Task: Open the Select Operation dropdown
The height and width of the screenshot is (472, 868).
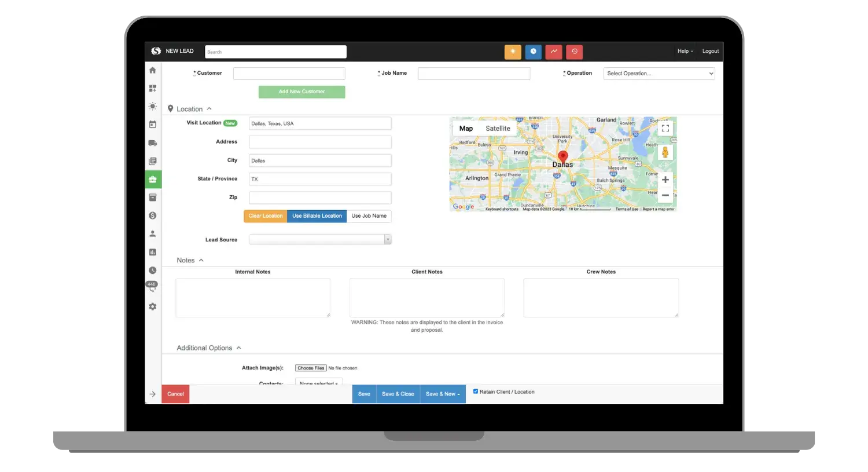Action: (659, 73)
